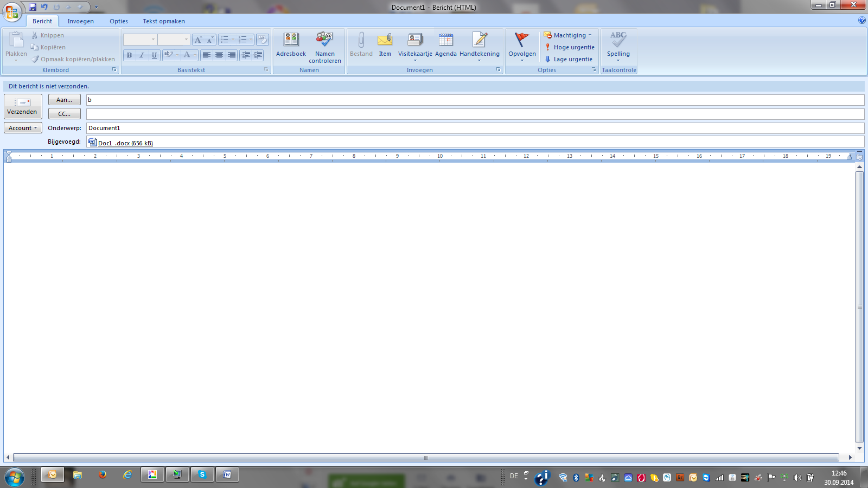Open the Adresboek address book
This screenshot has width=868, height=488.
(291, 44)
